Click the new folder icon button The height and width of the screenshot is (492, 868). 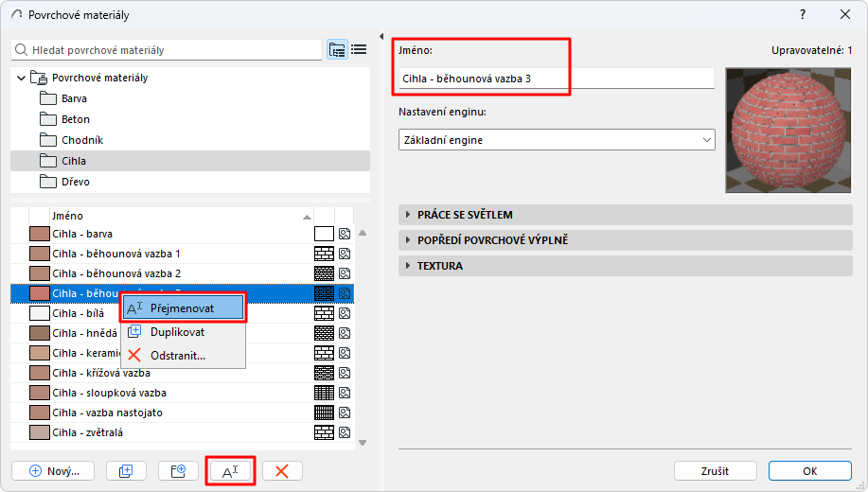[x=178, y=471]
